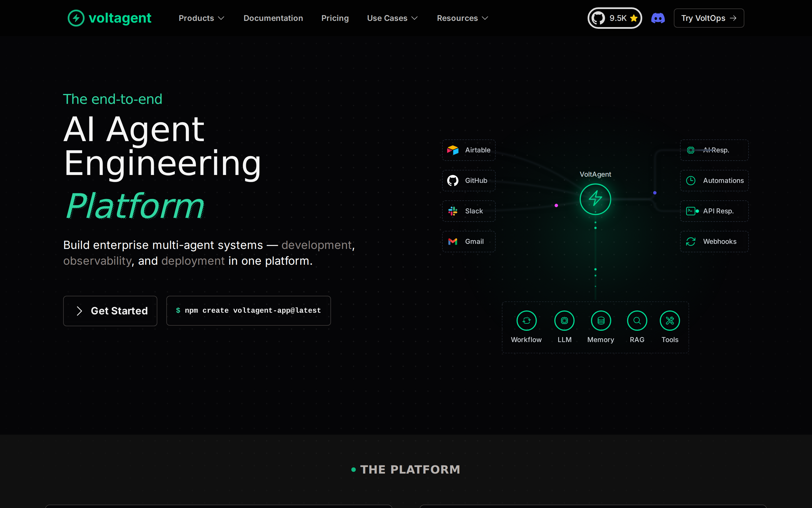The height and width of the screenshot is (508, 812).
Task: Select the RAG search icon
Action: (637, 321)
